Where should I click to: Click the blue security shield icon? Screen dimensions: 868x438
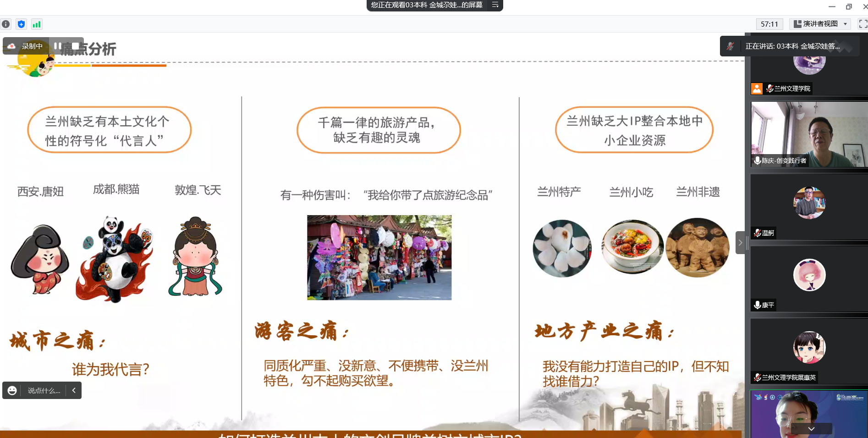click(21, 24)
